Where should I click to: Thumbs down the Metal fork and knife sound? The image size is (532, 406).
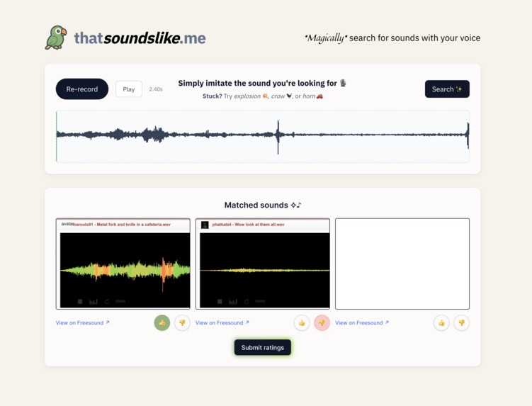182,323
